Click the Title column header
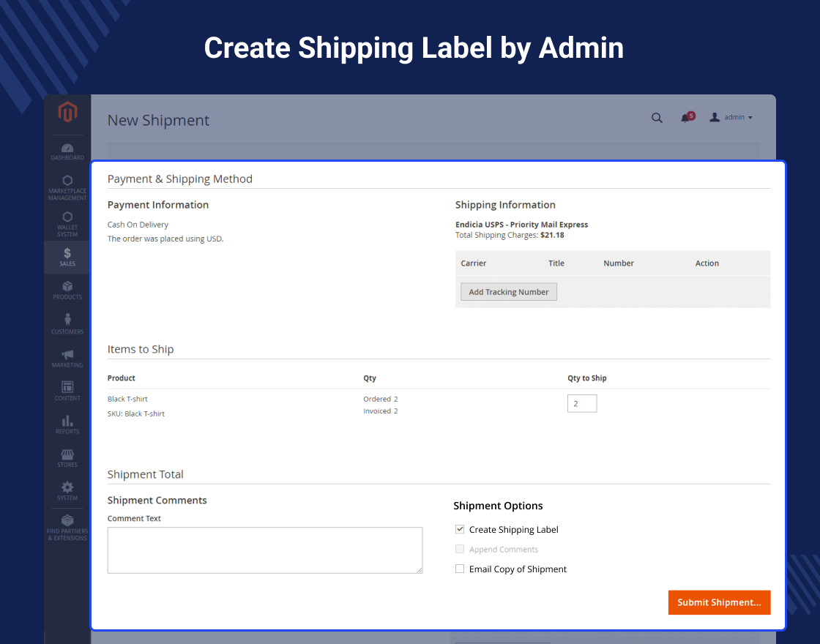 (556, 263)
